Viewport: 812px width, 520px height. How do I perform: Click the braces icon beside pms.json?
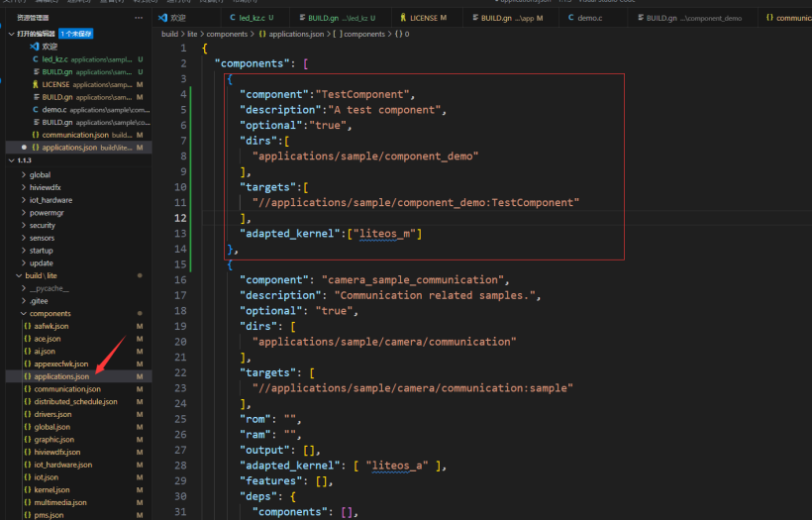tap(28, 515)
